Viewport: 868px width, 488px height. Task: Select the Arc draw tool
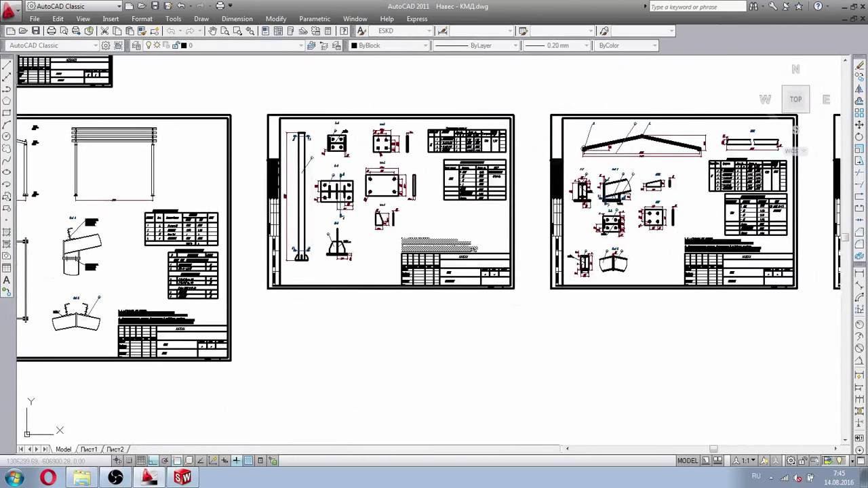point(7,125)
